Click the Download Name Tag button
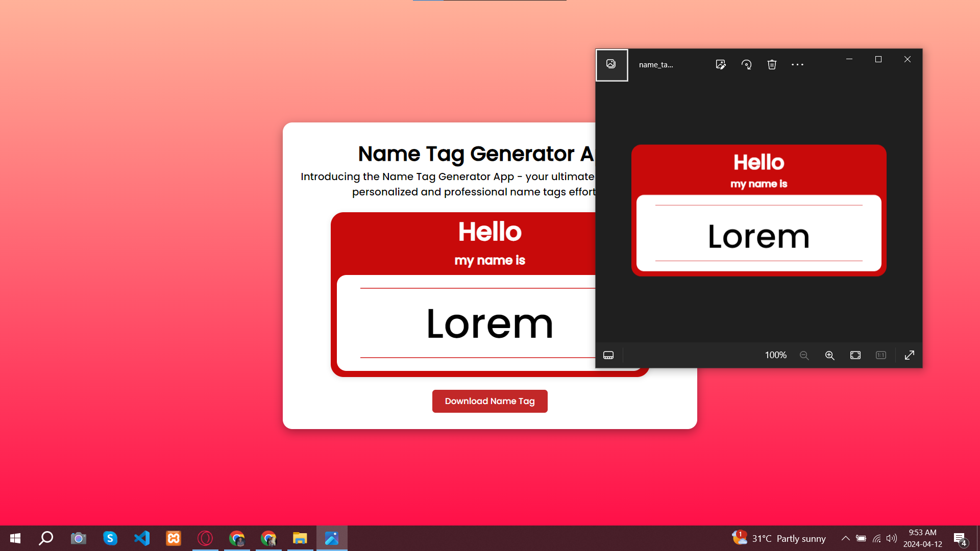 tap(490, 401)
